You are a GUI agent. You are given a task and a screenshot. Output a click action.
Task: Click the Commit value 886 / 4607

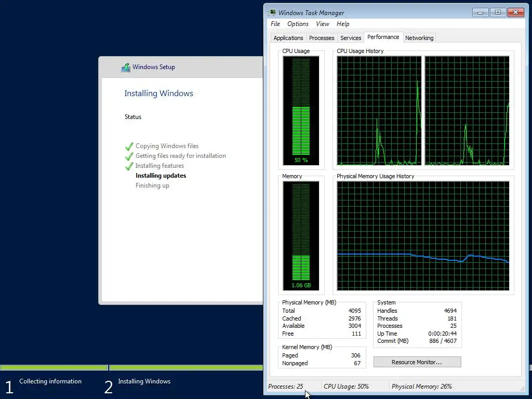pyautogui.click(x=443, y=341)
